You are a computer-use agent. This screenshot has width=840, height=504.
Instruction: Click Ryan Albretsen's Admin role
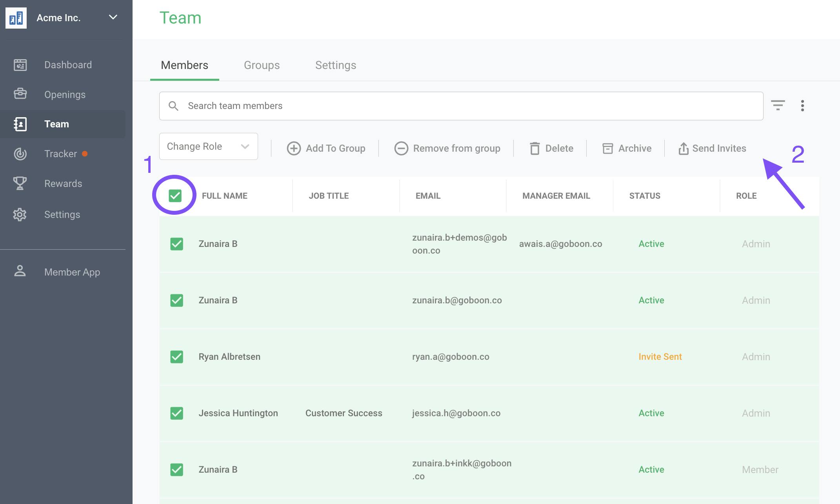756,357
